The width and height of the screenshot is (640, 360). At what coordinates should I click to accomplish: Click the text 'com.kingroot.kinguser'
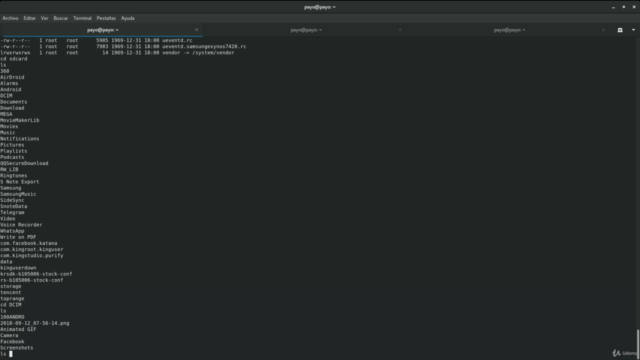tap(32, 249)
